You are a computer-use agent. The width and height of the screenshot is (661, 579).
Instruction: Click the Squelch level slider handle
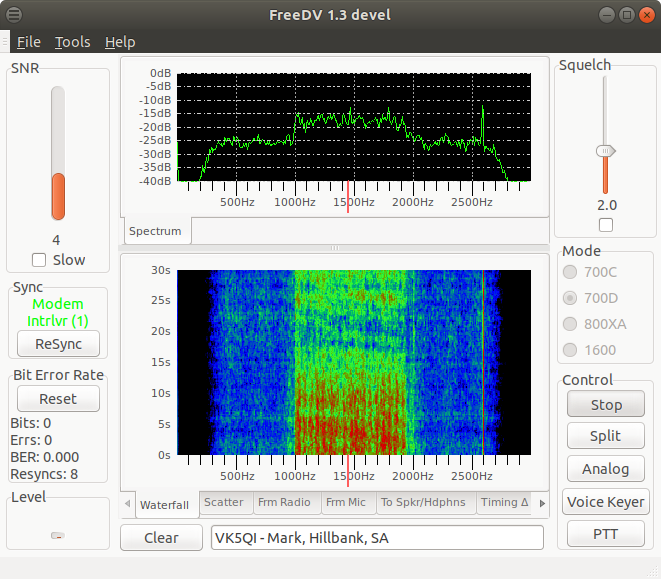605,151
